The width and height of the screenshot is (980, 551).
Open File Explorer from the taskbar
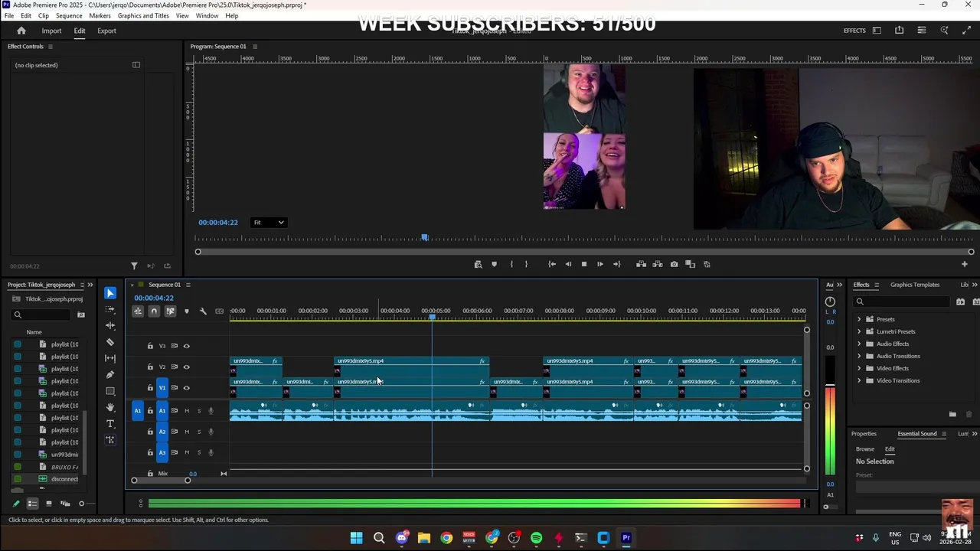coord(424,538)
